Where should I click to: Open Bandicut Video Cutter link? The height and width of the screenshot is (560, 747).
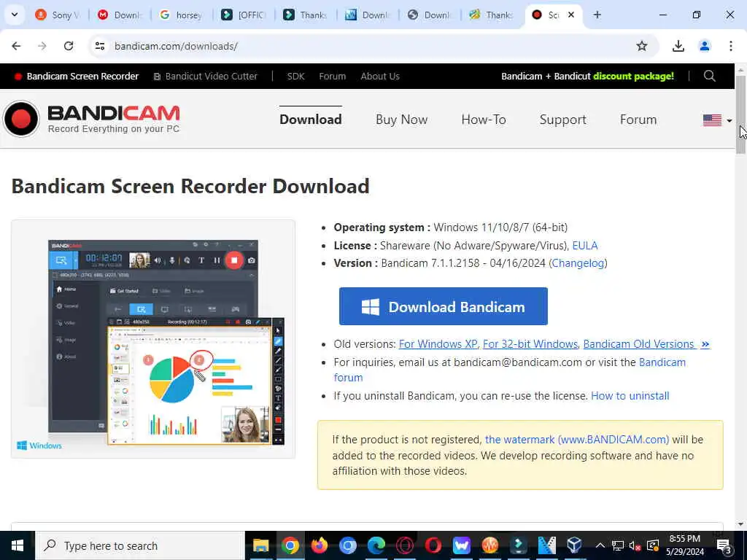coord(205,76)
